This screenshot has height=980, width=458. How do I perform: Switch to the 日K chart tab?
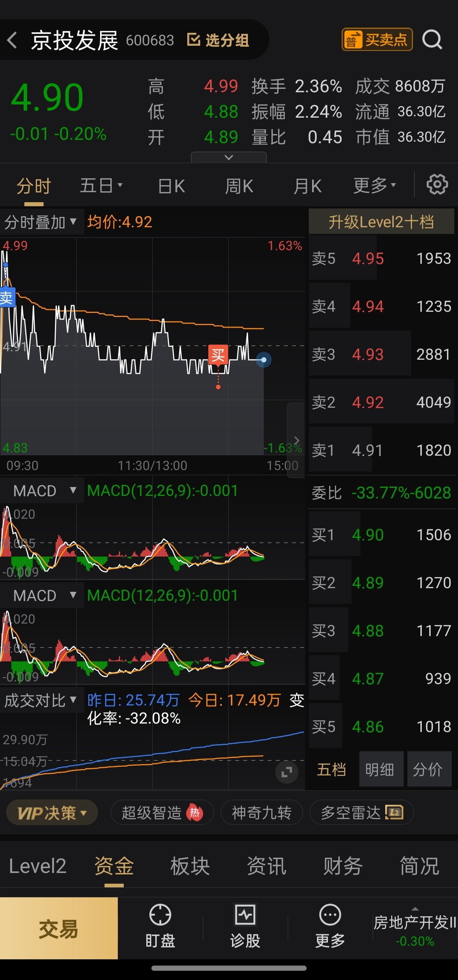coord(171,186)
